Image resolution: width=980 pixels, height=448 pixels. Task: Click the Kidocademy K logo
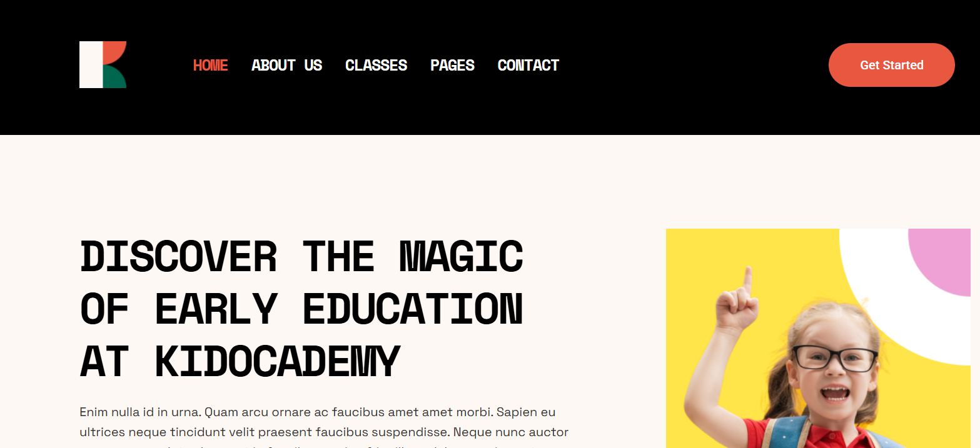pos(103,65)
